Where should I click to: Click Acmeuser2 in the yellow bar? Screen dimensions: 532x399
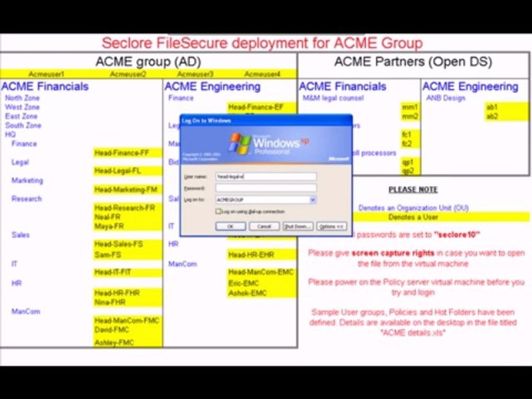[128, 74]
